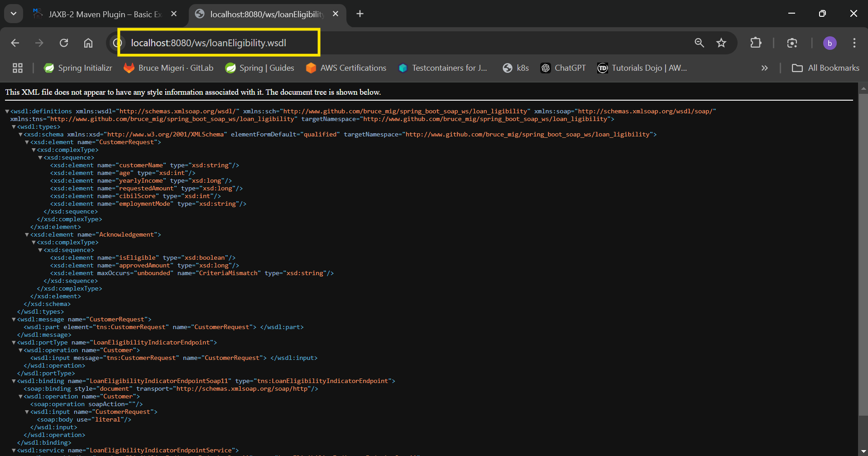The width and height of the screenshot is (868, 456).
Task: Click the CriteriaMismatch element line
Action: [x=192, y=273]
